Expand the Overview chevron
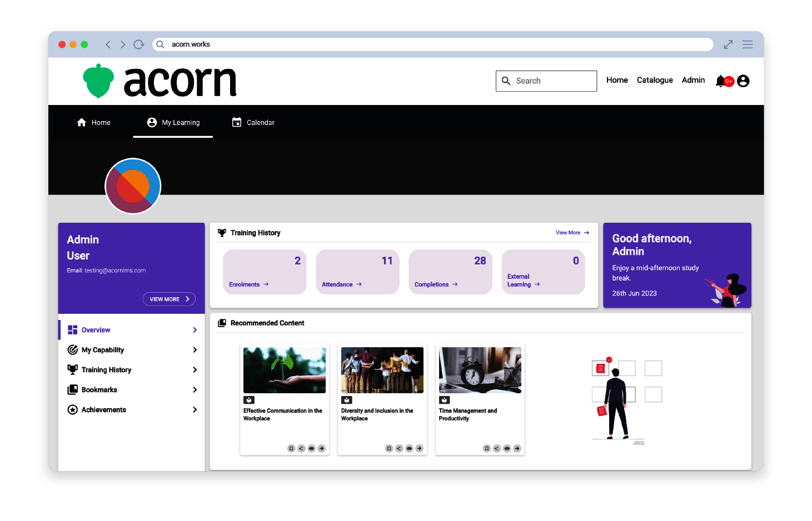This screenshot has height=521, width=812. 195,330
